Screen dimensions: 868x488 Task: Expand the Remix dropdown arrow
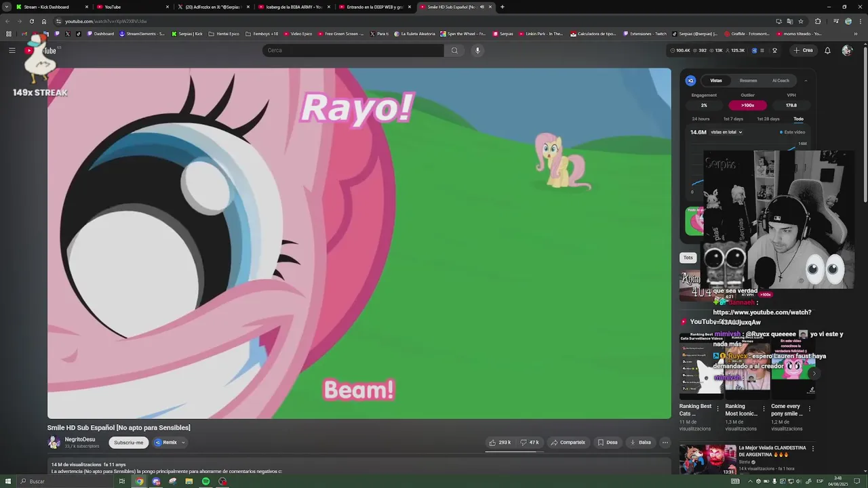183,443
